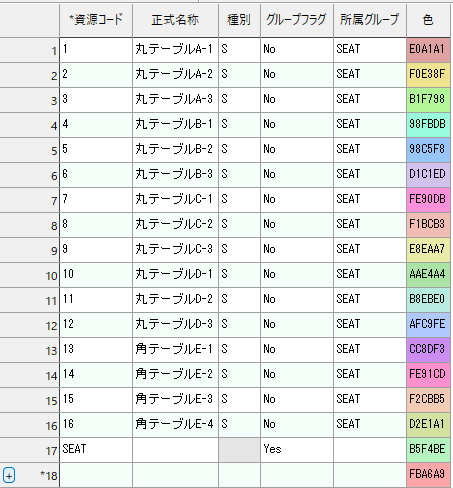453x488 pixels.
Task: Choose the 98C5F8 blue color cell
Action: (x=428, y=149)
